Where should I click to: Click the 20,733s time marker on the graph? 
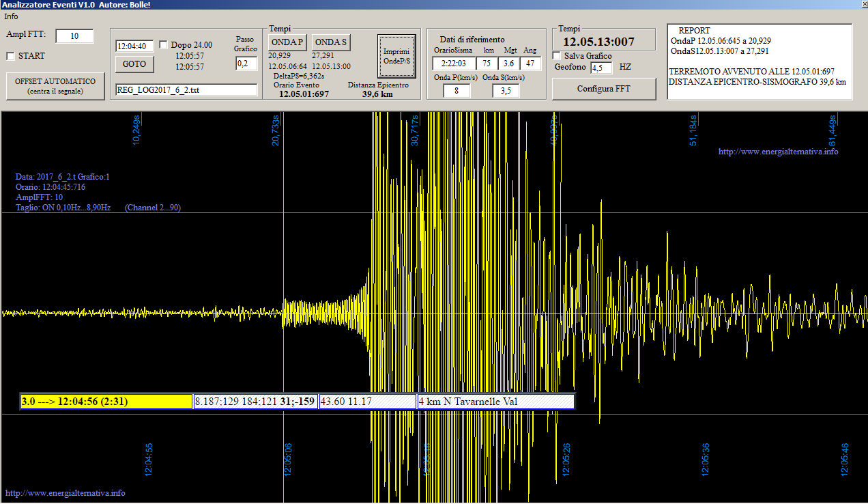276,130
